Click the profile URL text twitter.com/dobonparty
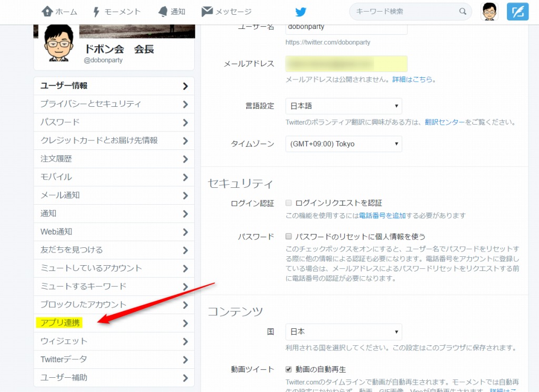The image size is (539, 392). pyautogui.click(x=327, y=42)
